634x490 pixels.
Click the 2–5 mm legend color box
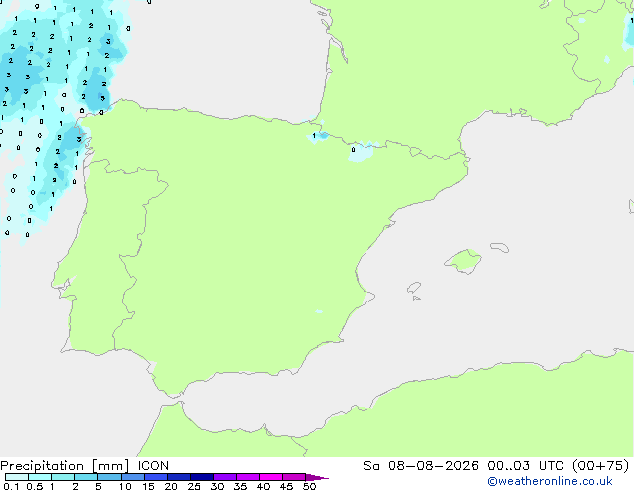point(86,477)
